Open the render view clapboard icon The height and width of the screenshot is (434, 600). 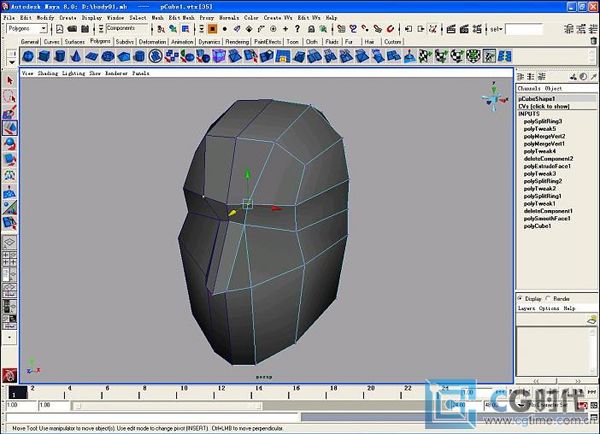pos(452,29)
